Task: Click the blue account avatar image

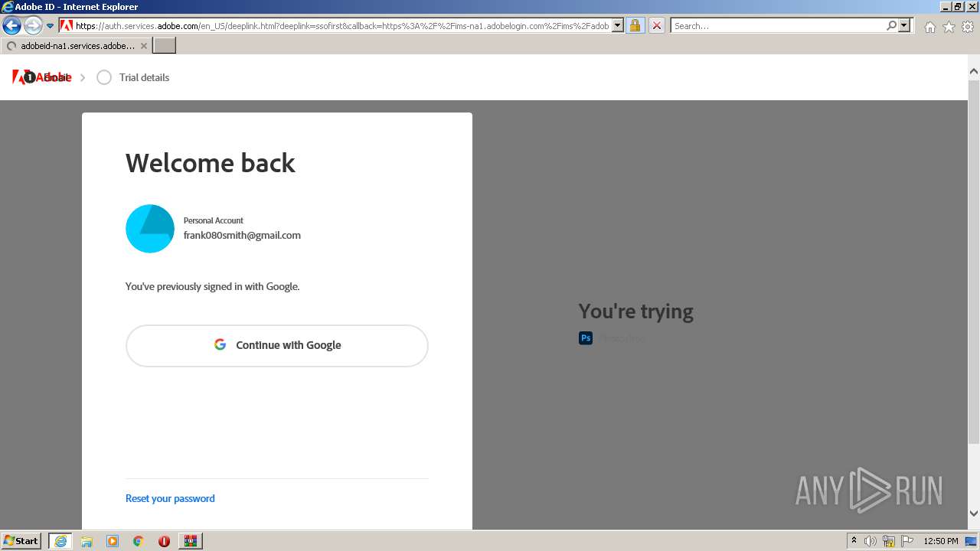Action: coord(150,228)
